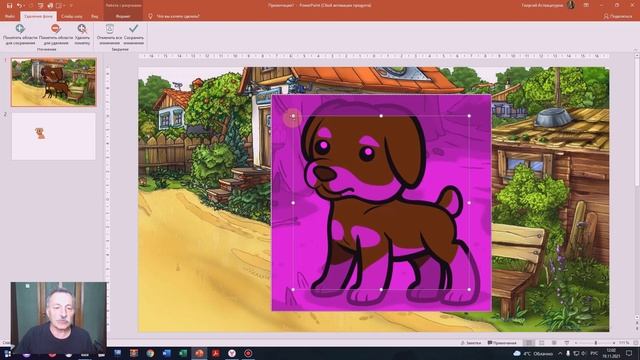Screen dimensions: 640x360
Task: Open Adobe Acrobat from the taskbar
Action: tap(216, 353)
